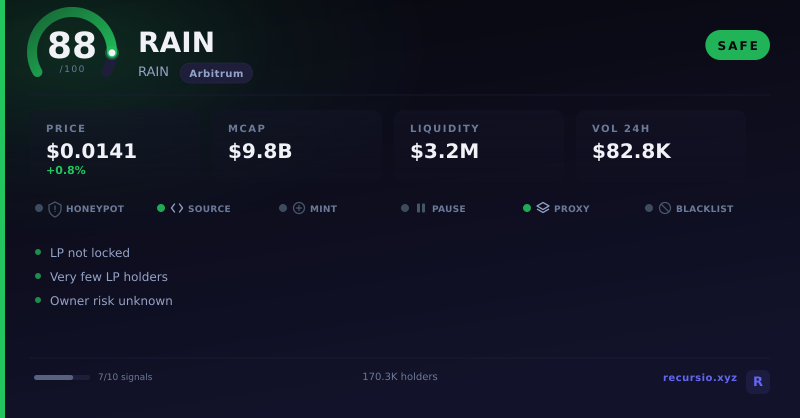Viewport: 800px width, 418px height.
Task: Select the source code brackets icon
Action: (x=177, y=208)
